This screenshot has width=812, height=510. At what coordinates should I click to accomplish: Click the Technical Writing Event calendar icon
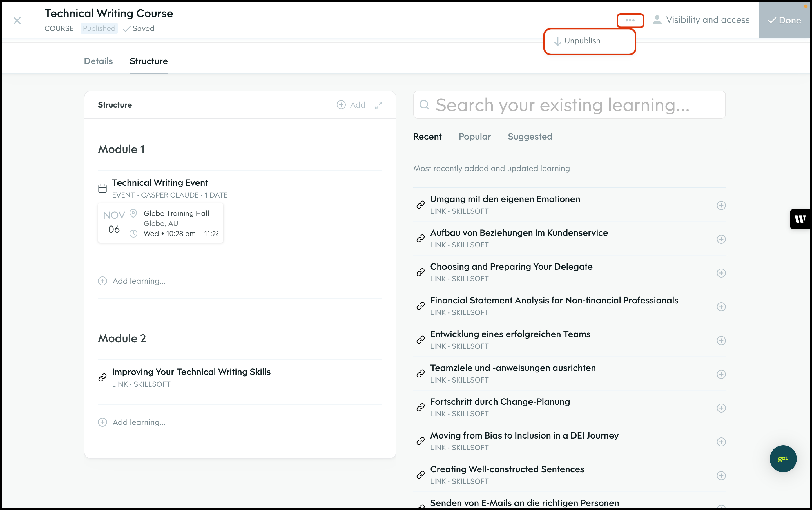[102, 188]
